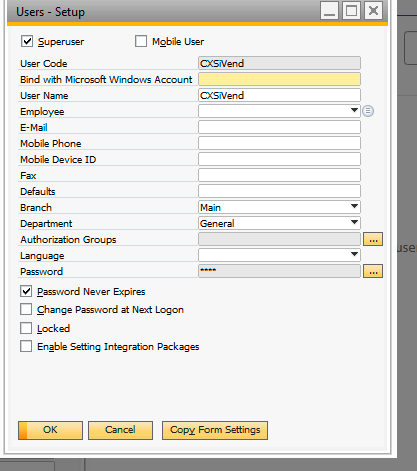Screen dimensions: 417x471
Task: Open the Department dropdown showing General
Action: [355, 222]
